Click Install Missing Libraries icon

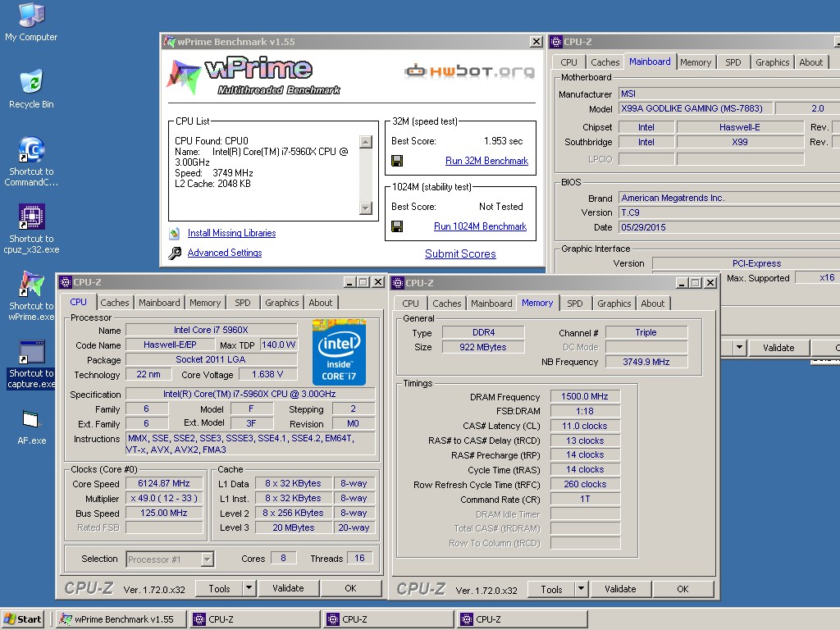tap(175, 233)
